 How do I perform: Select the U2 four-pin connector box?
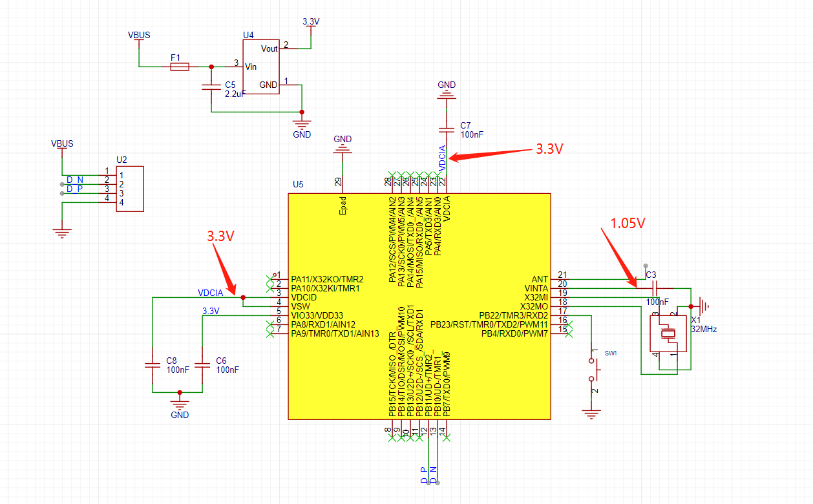pos(129,189)
